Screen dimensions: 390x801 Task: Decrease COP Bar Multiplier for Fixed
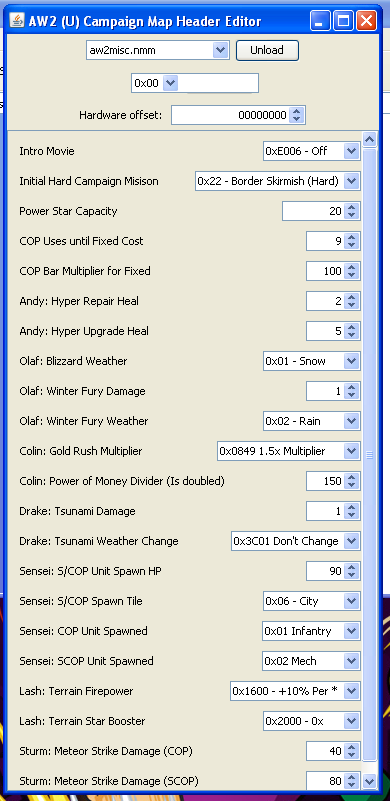point(351,275)
